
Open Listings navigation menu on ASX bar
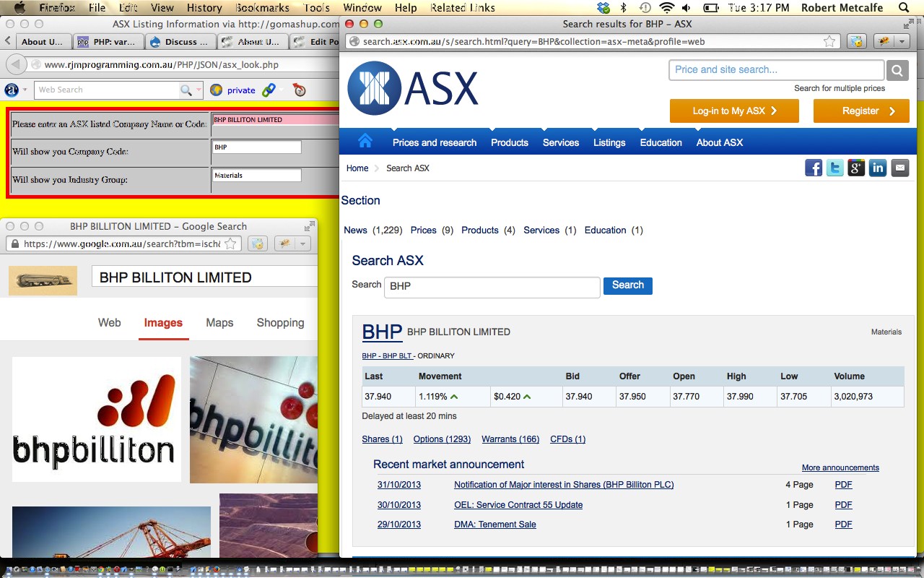(609, 142)
